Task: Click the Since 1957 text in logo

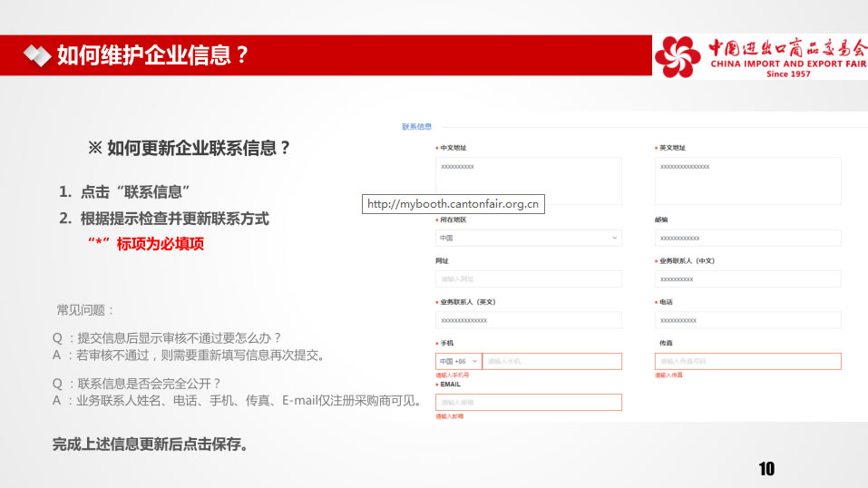Action: (788, 73)
